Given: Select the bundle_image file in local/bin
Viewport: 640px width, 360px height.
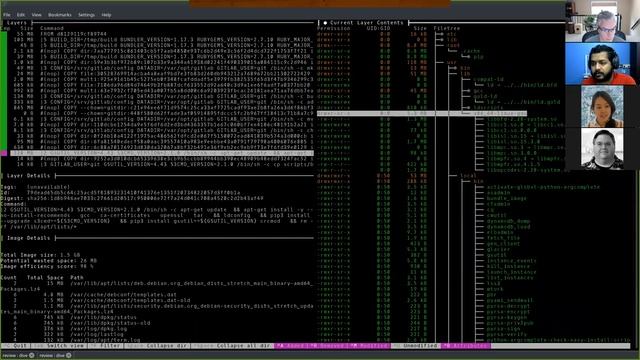Looking at the screenshot, I should (x=506, y=198).
